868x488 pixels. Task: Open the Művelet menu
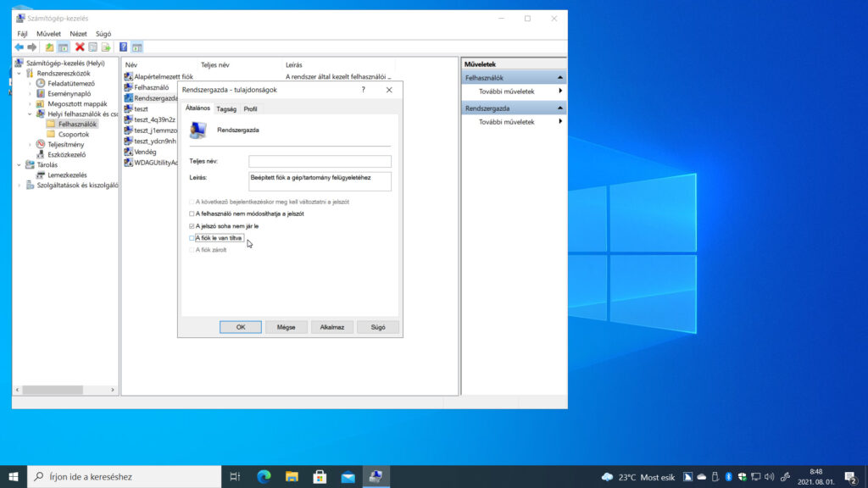tap(48, 34)
